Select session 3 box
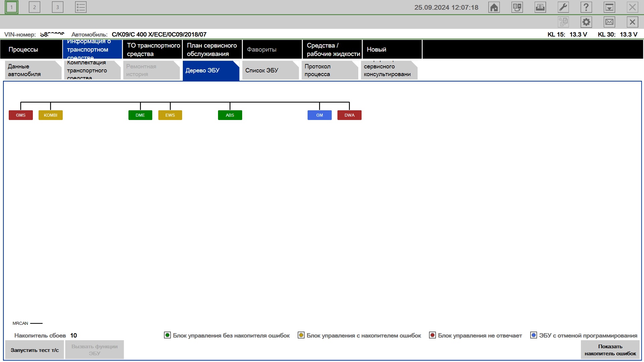Viewport: 644px width, 362px height. pos(58,7)
